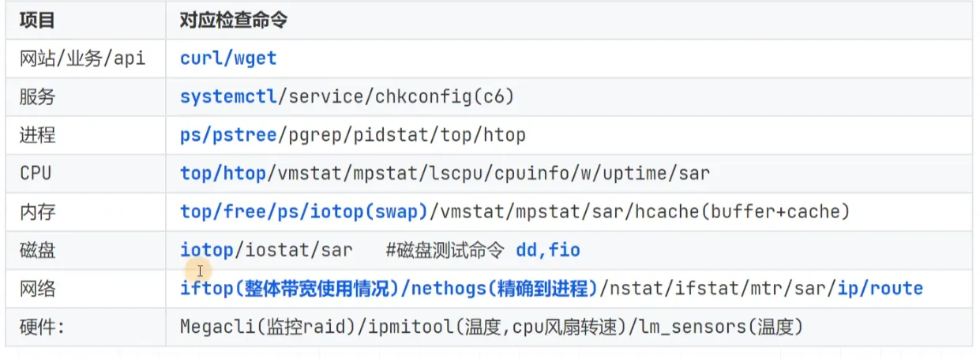Viewport: 980px width, 359px height.
Task: Click the bold curl/wget command text
Action: pyautogui.click(x=228, y=59)
